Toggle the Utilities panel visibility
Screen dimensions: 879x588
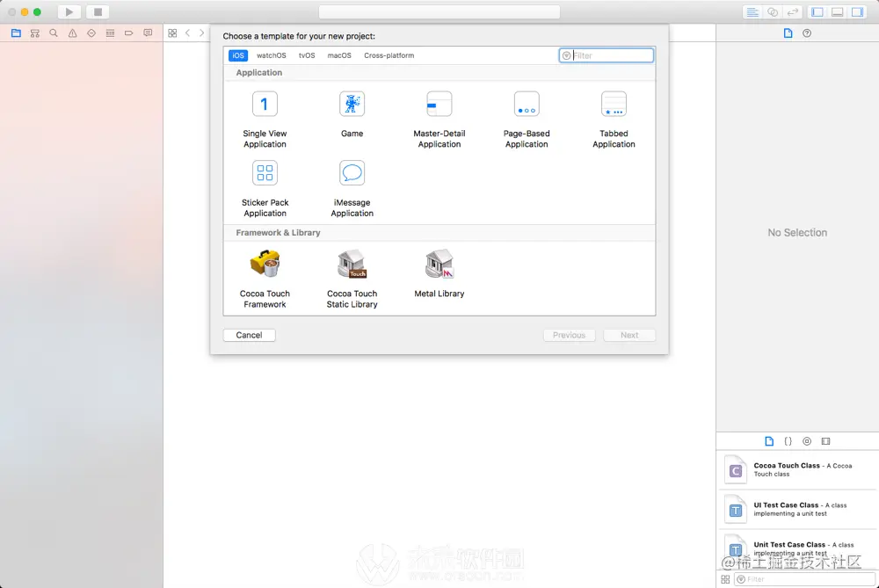858,11
